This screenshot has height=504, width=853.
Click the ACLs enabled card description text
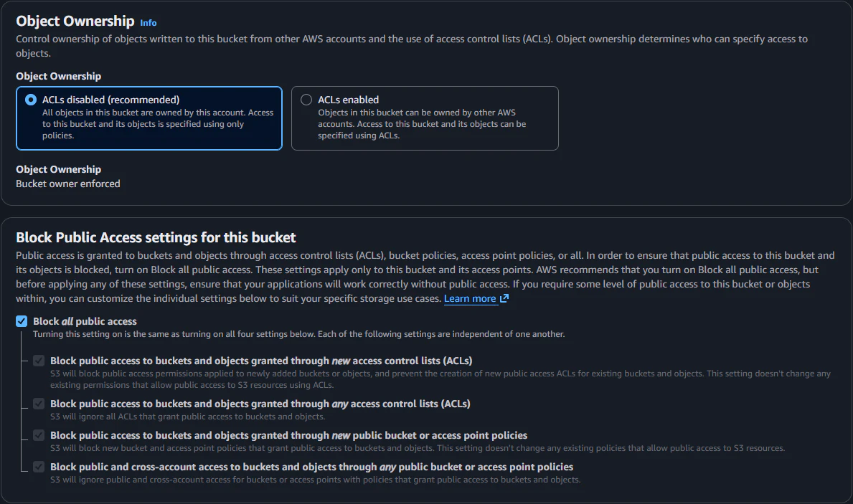click(422, 124)
